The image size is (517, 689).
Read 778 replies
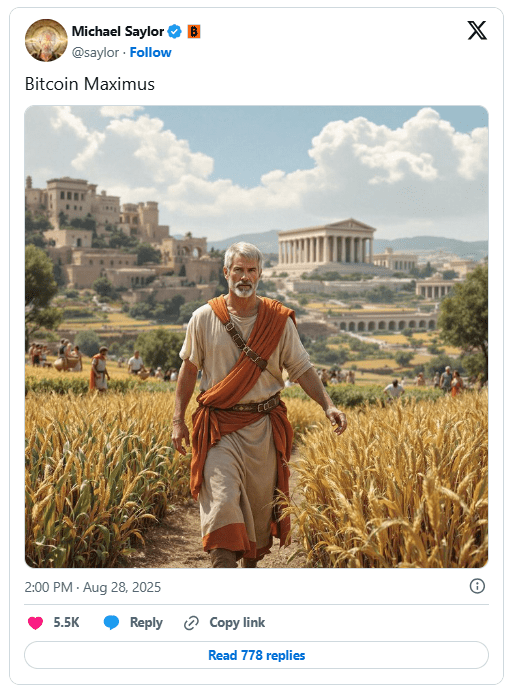(257, 655)
